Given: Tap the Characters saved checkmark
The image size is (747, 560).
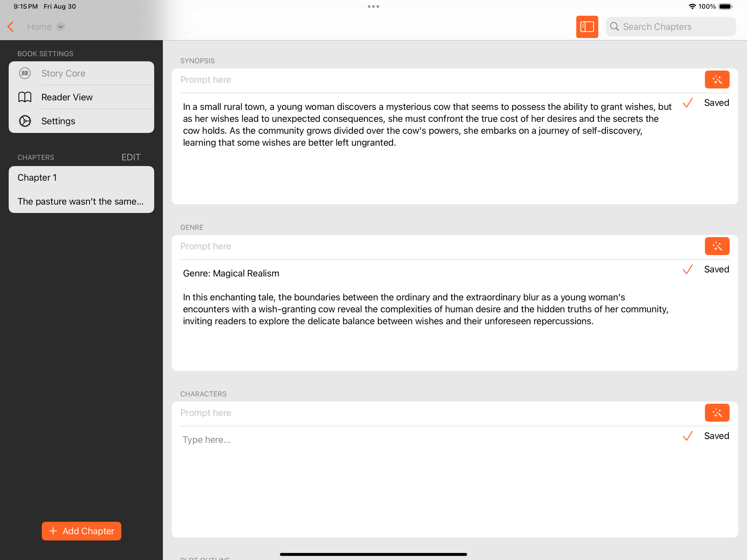Looking at the screenshot, I should point(688,436).
